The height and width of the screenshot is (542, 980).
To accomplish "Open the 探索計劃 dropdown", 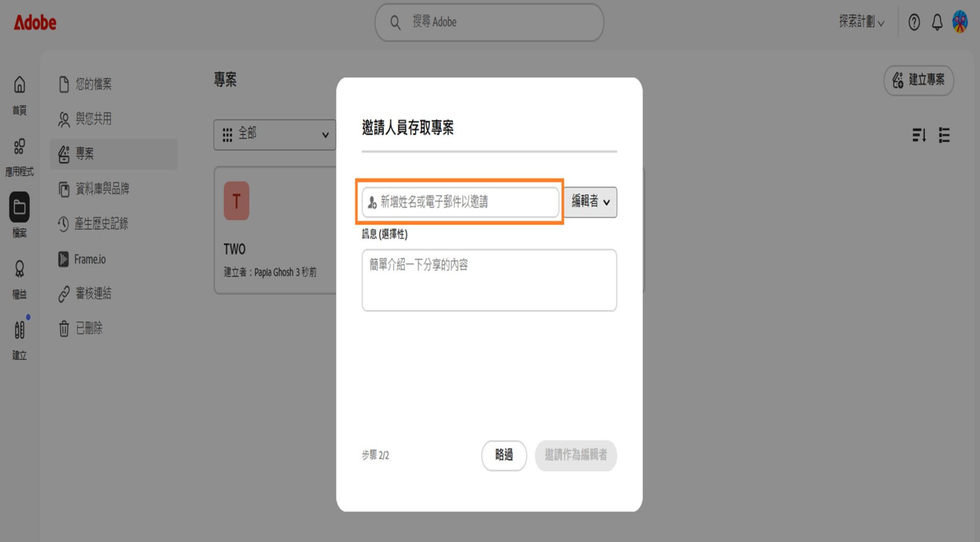I will coord(861,22).
